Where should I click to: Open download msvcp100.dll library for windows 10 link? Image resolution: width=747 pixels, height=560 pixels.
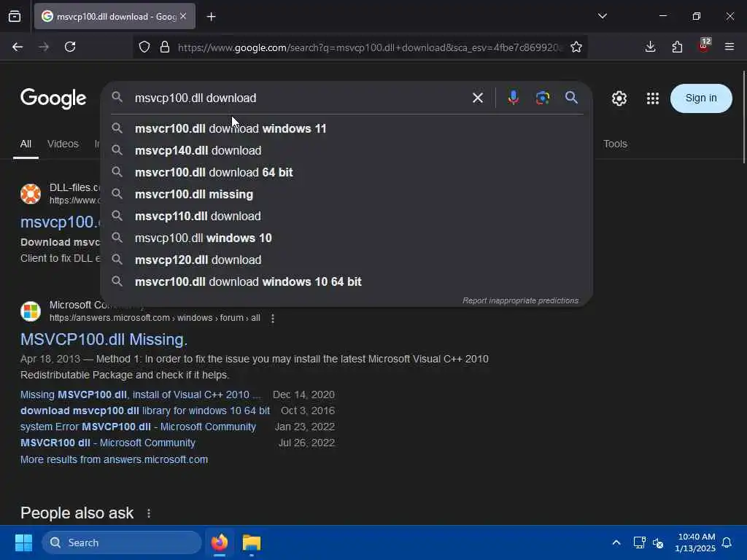145,411
